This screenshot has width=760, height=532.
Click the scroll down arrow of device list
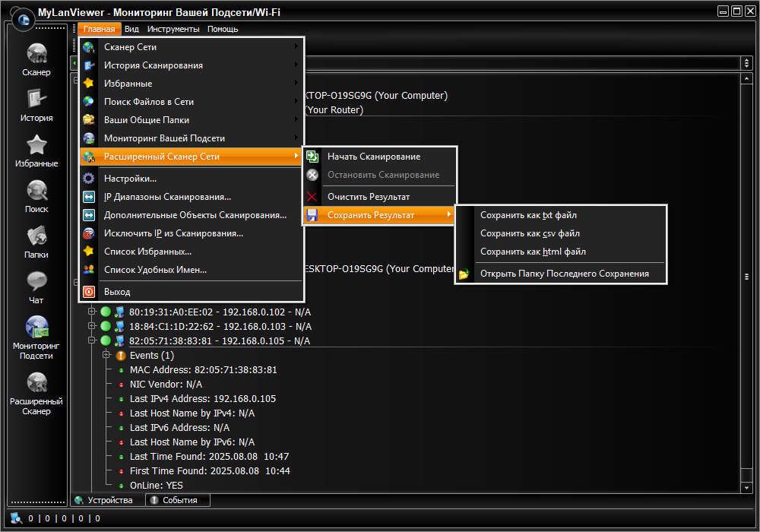coord(746,487)
